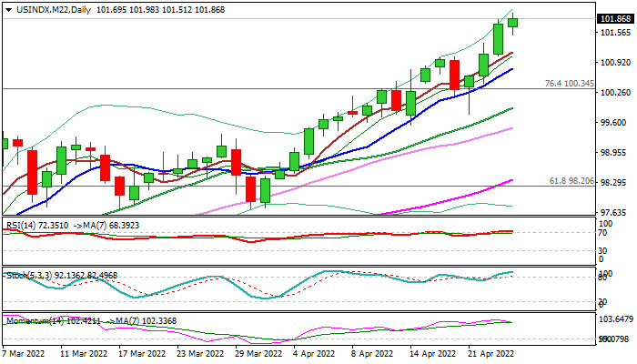Image resolution: width=637 pixels, height=364 pixels.
Task: Click the 14 Apr 2022 date label
Action: tap(430, 353)
